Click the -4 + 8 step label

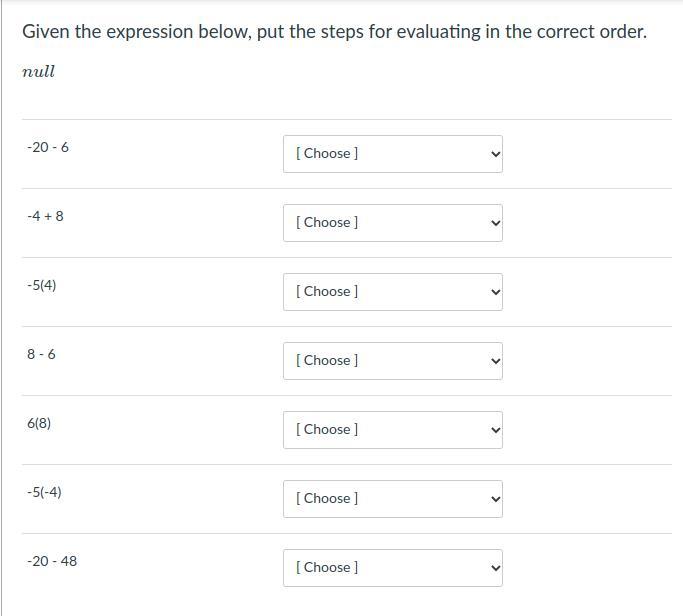point(45,216)
